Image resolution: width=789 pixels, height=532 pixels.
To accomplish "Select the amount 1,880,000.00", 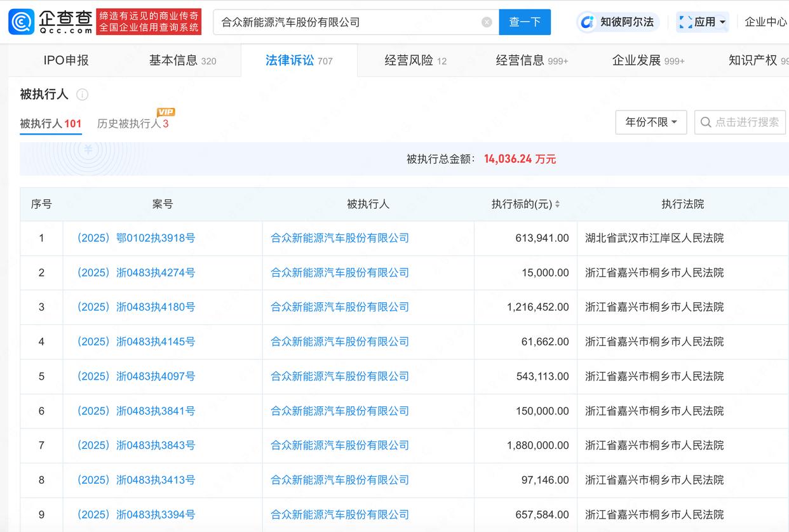I will (538, 445).
